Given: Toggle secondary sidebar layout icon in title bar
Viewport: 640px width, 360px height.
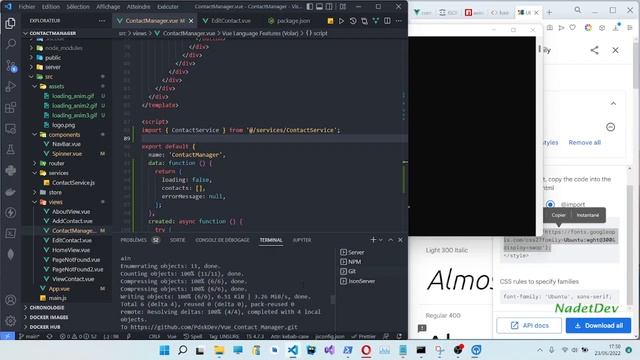Looking at the screenshot, I should [329, 7].
